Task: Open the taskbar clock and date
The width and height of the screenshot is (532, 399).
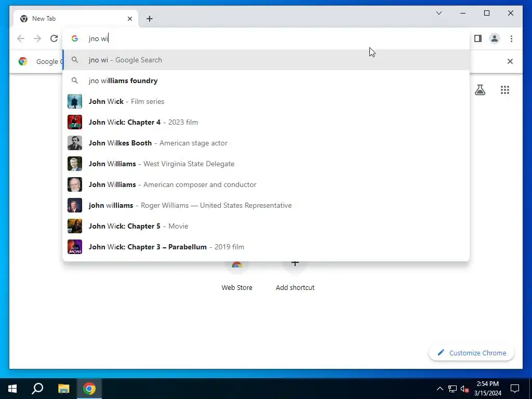Action: (x=487, y=389)
